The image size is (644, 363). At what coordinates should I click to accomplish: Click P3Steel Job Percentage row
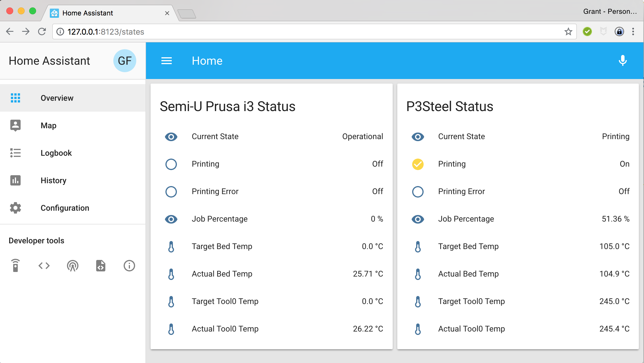tap(518, 219)
